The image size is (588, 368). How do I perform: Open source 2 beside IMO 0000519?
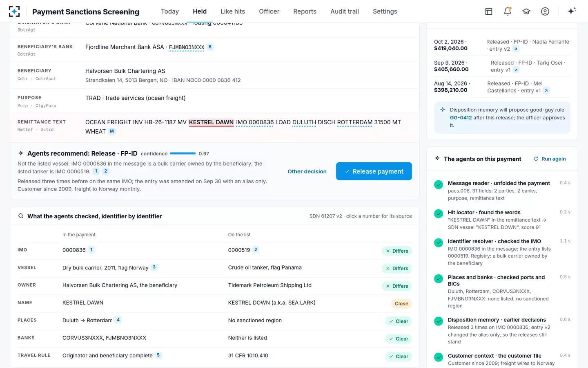point(256,249)
